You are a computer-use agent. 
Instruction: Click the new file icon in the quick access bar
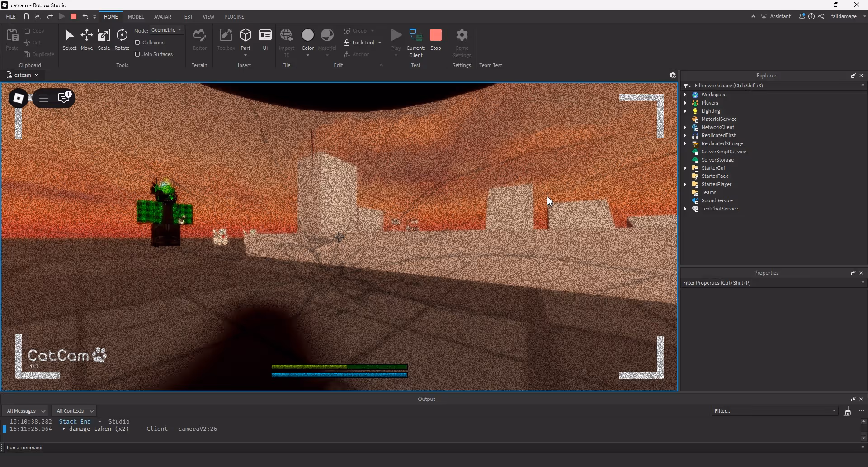tap(27, 16)
